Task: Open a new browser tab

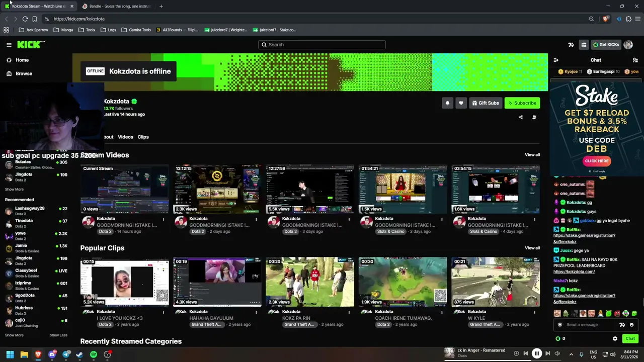Action: point(161,6)
